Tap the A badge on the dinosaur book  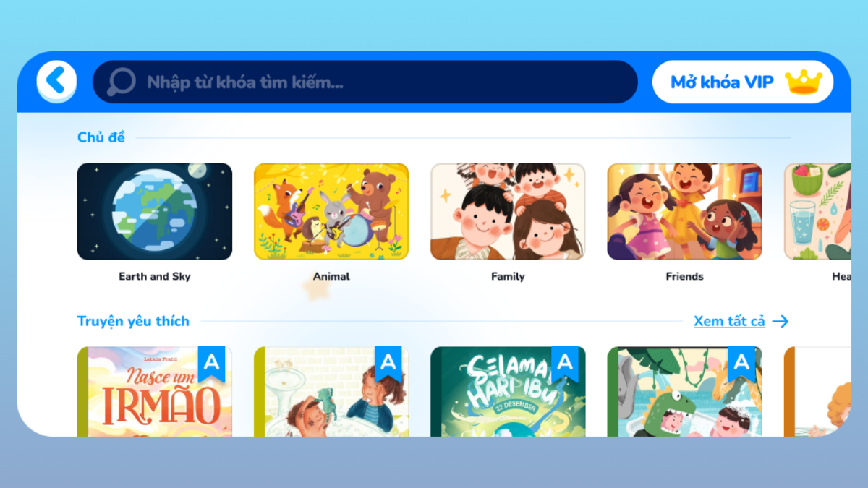click(x=741, y=364)
